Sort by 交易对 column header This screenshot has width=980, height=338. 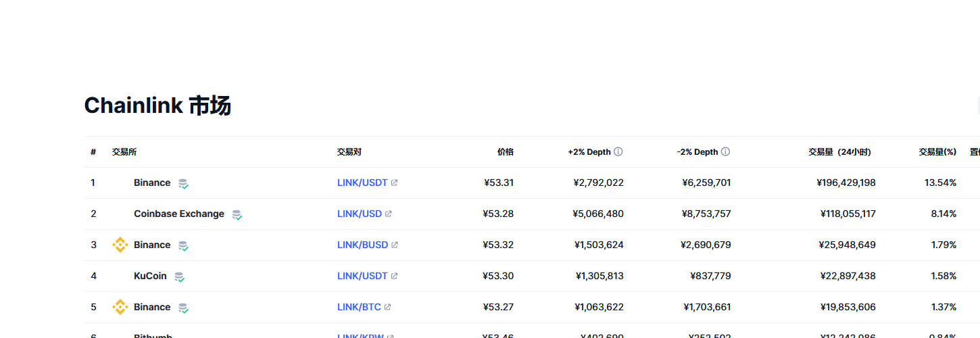coord(349,152)
